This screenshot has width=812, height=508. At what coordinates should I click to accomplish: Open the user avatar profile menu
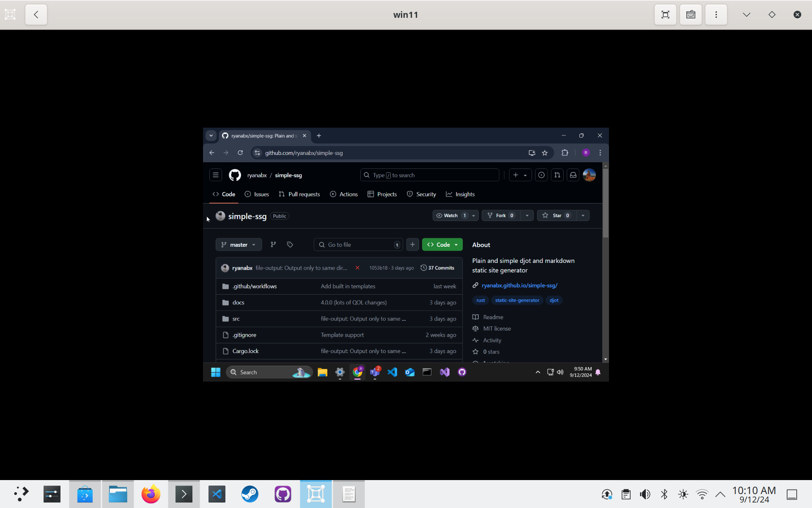click(x=589, y=175)
